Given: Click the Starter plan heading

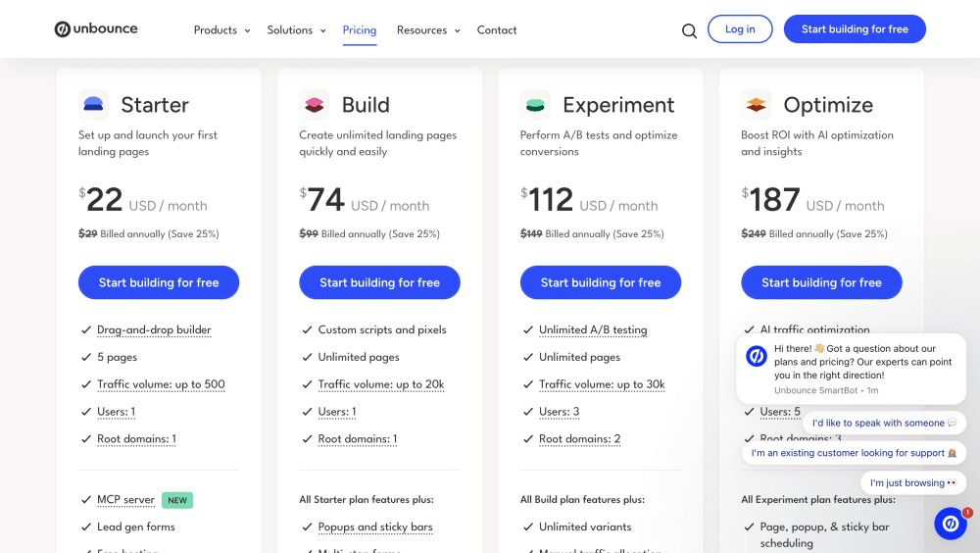Looking at the screenshot, I should coord(155,105).
